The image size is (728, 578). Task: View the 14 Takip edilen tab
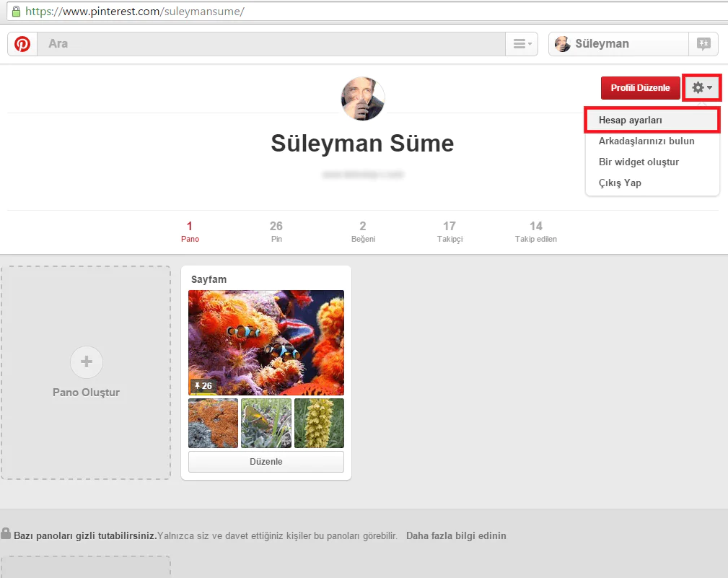(x=536, y=232)
